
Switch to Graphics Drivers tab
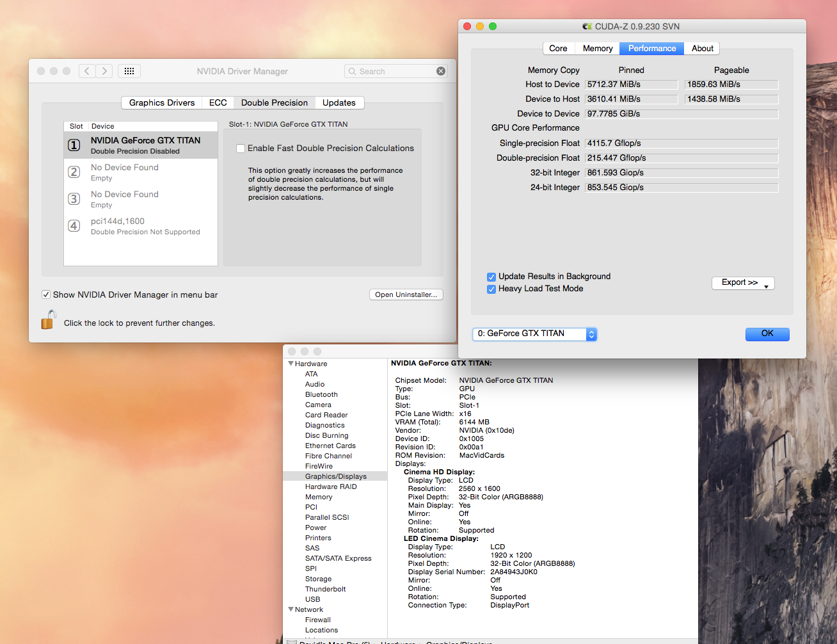coord(162,102)
